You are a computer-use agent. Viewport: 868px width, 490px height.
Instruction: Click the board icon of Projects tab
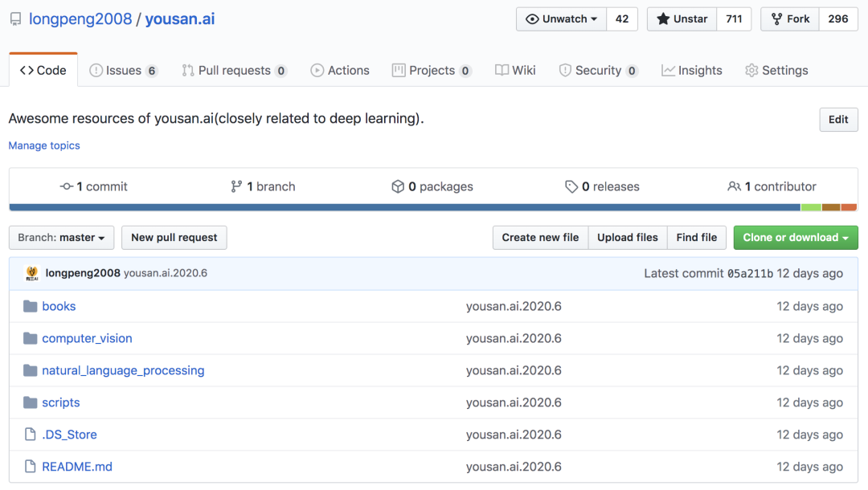399,70
